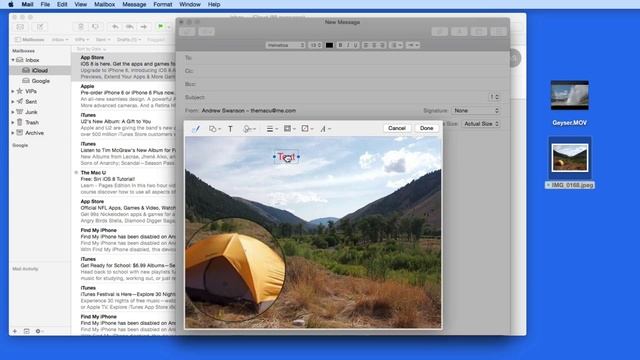640x360 pixels.
Task: Open the Format menu in menu bar
Action: click(x=162, y=4)
